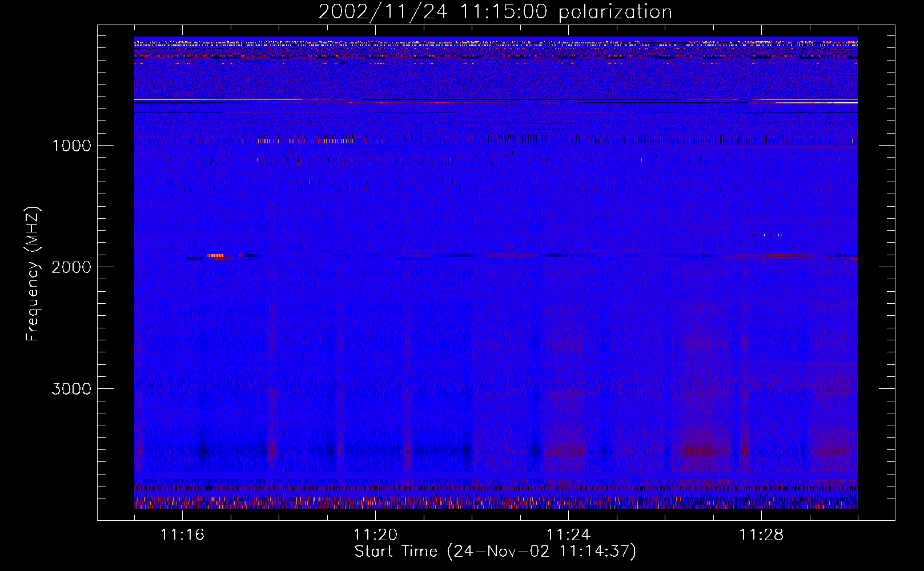Viewport: 924px width, 571px height.
Task: Click the '11:28' time tick label
Action: coord(761,535)
